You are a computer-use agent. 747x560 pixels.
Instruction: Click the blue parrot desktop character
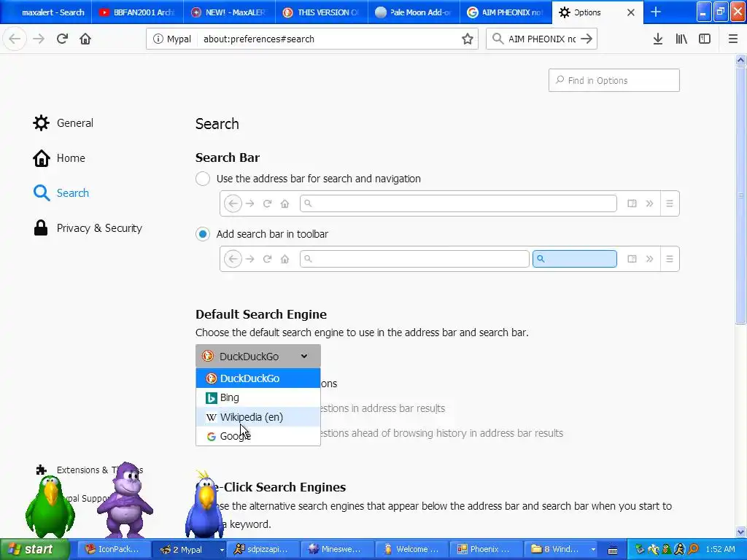205,505
